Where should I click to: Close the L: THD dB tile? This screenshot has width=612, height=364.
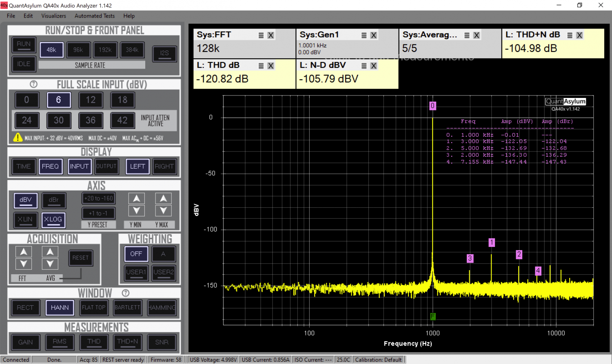(x=271, y=66)
